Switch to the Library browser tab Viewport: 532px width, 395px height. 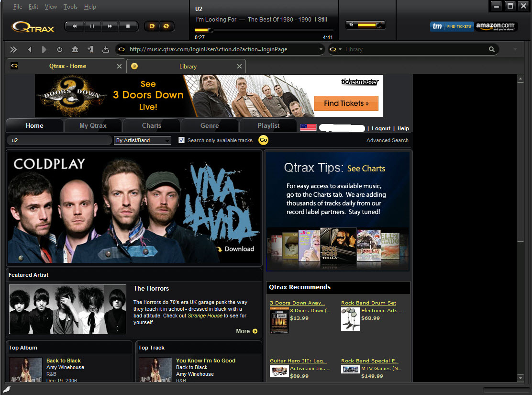coord(186,66)
